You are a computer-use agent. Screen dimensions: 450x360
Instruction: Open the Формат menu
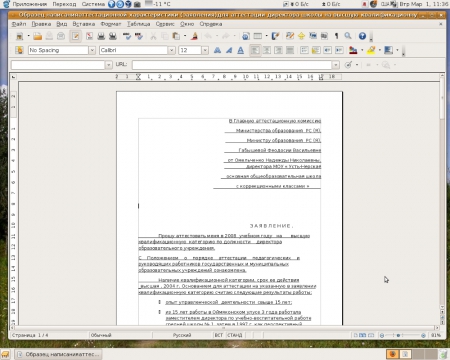[x=111, y=24]
